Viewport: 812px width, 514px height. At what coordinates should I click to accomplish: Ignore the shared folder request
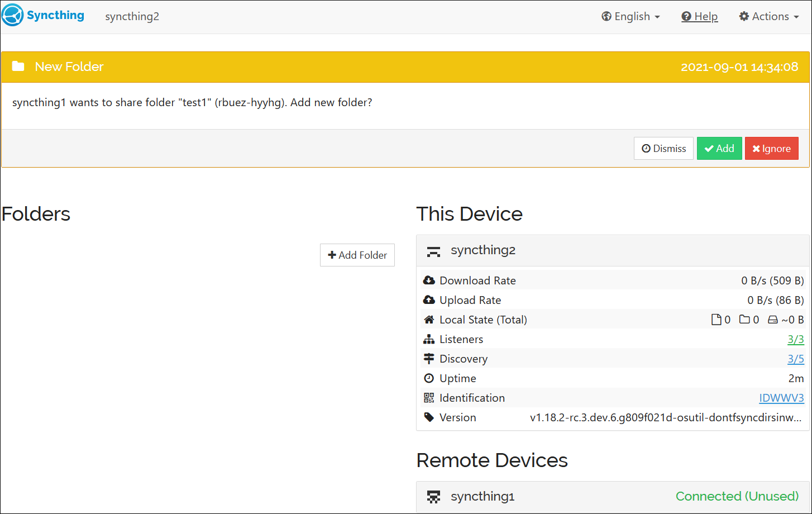pyautogui.click(x=771, y=149)
